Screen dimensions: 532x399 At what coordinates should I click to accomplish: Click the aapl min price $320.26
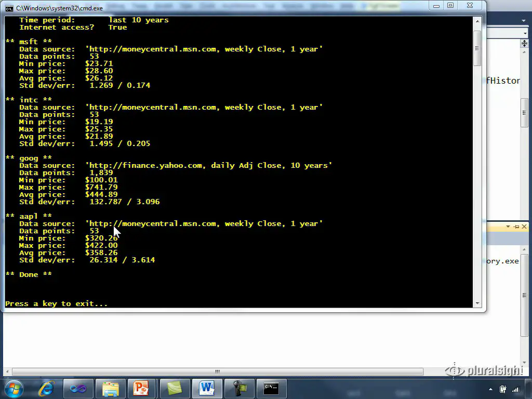[101, 238]
